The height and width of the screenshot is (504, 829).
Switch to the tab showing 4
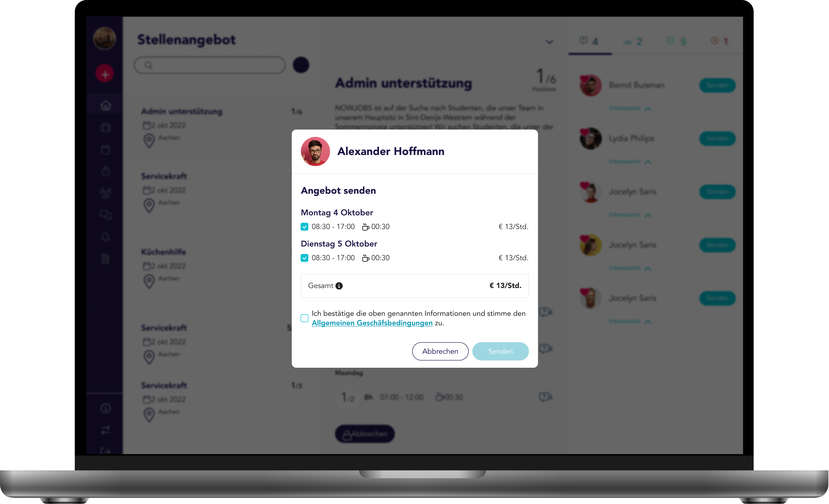589,41
